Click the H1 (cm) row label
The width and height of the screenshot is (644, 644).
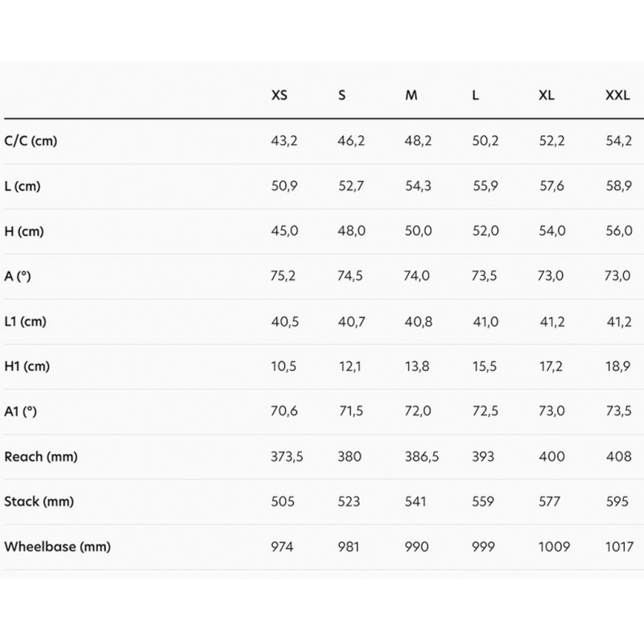(27, 366)
